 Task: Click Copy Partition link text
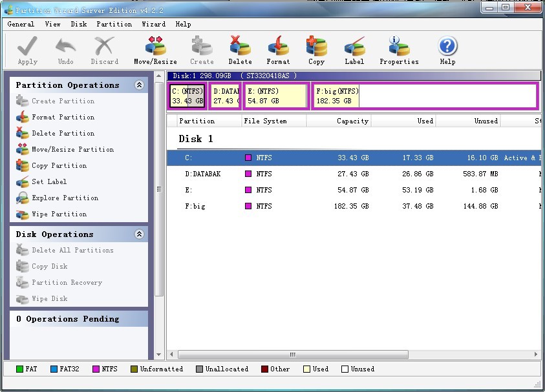pos(59,165)
